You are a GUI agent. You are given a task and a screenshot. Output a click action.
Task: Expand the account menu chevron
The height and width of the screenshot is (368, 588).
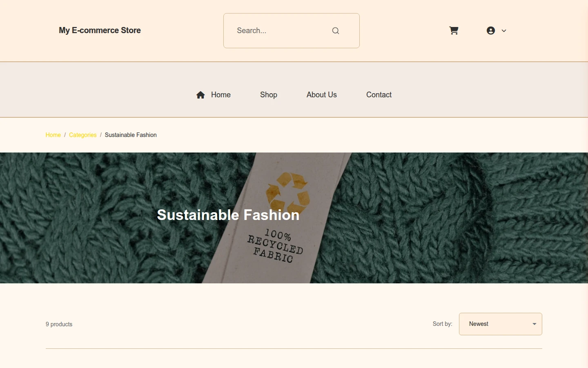coord(504,31)
